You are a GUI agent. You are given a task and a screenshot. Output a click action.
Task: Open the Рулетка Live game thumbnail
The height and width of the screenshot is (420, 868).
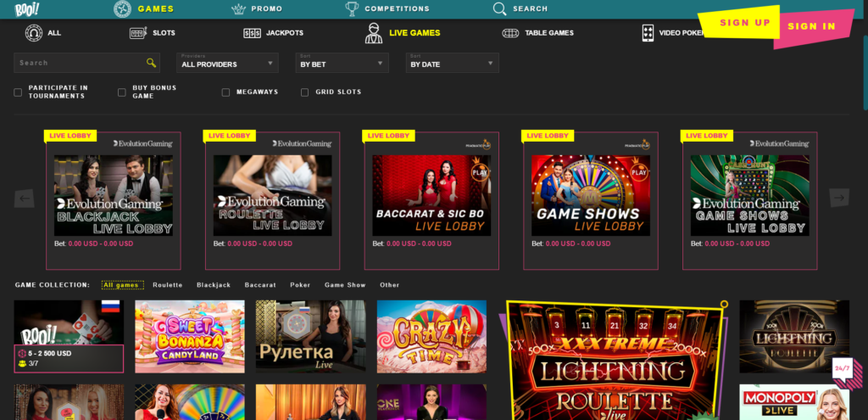pyautogui.click(x=310, y=337)
